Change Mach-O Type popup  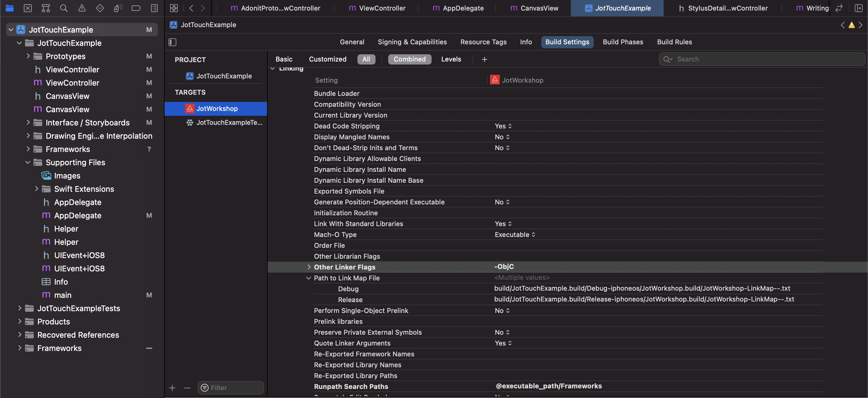515,235
